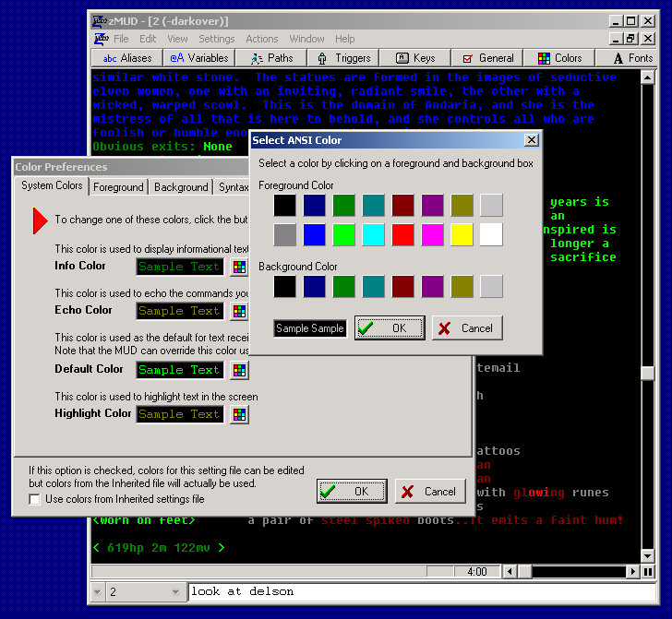Screen dimensions: 672x619
Task: Click Cancel in Color Preferences dialog
Action: coord(430,492)
